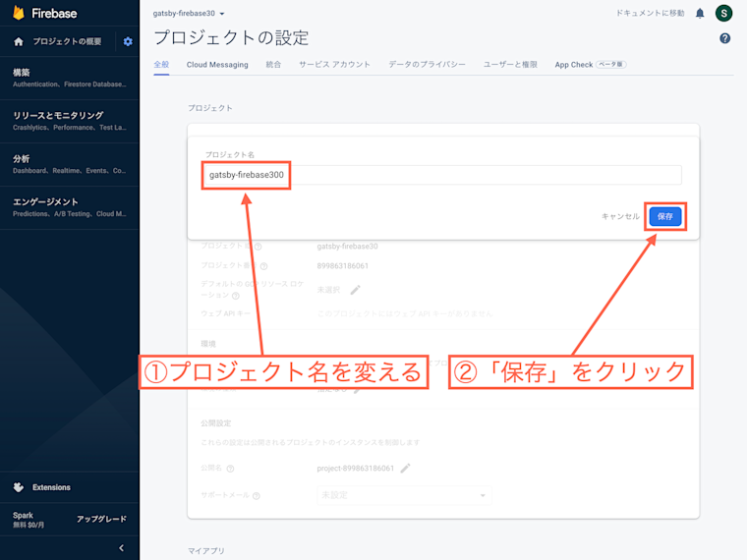Click help icon next to プロジェクト番号

[x=263, y=266]
